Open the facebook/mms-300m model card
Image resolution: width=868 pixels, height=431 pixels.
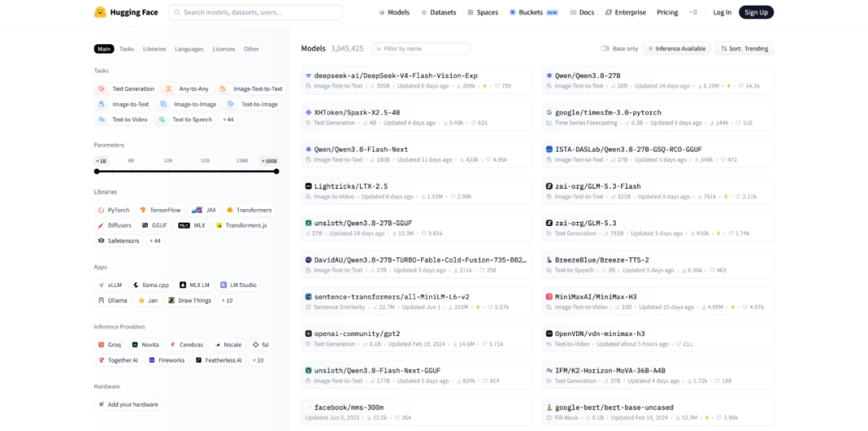coord(417,413)
